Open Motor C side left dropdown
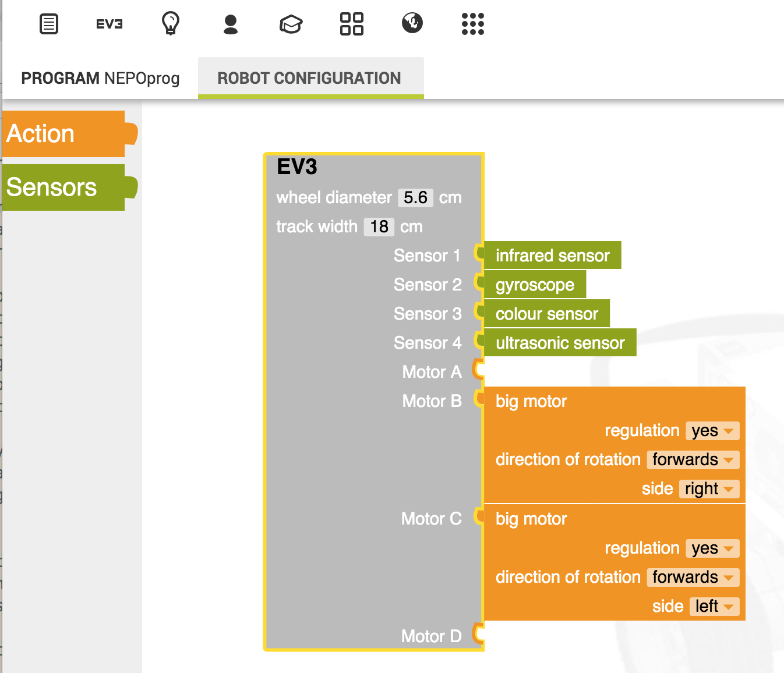This screenshot has height=673, width=784. pyautogui.click(x=715, y=607)
